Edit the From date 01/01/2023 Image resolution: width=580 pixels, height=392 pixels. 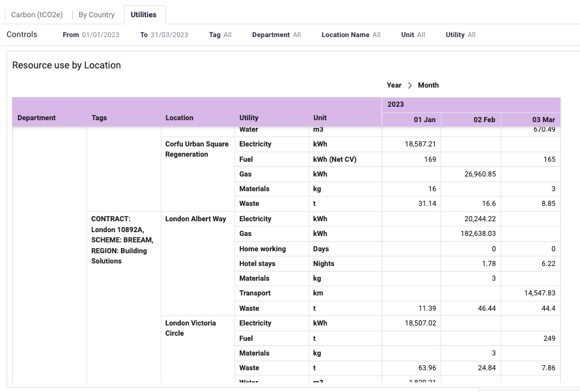pos(91,35)
